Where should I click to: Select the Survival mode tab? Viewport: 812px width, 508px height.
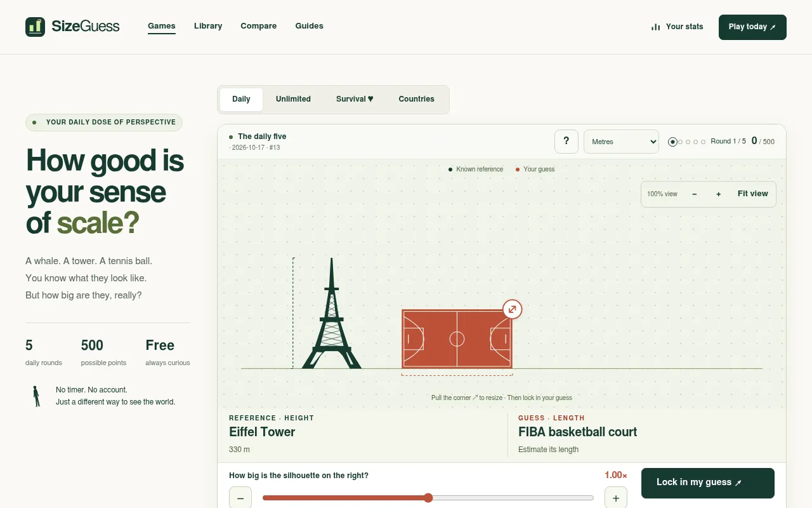click(x=355, y=100)
